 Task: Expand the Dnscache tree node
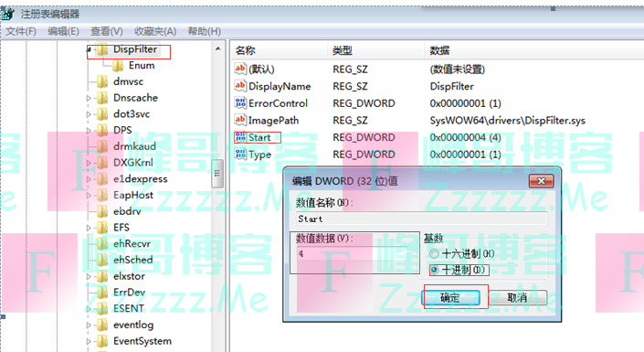89,98
